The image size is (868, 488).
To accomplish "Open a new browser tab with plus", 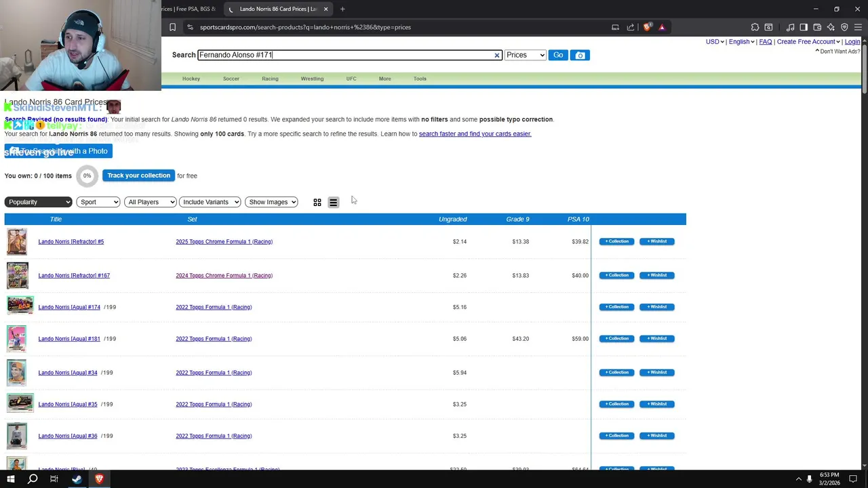I will point(342,9).
